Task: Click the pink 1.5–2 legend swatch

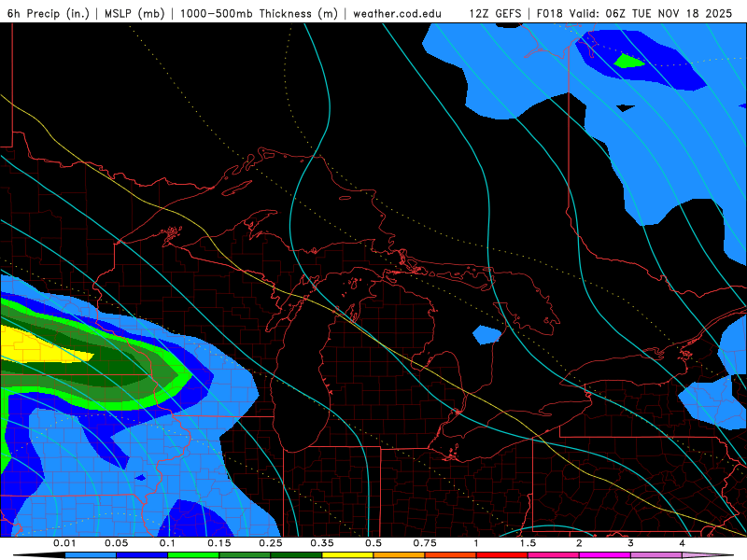Action: [554, 555]
